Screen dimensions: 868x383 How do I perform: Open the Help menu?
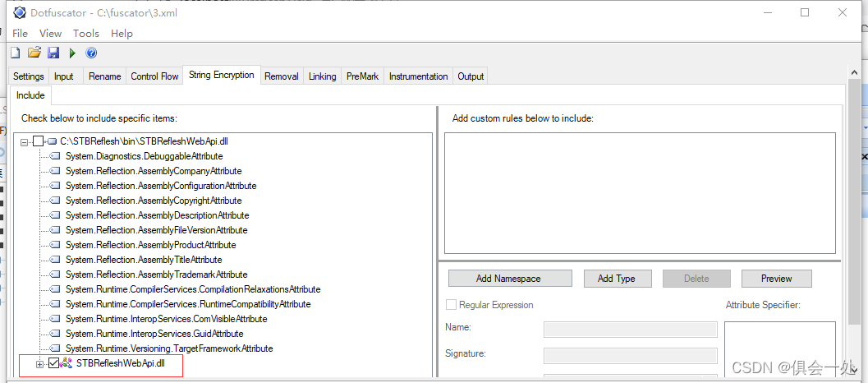pos(122,33)
